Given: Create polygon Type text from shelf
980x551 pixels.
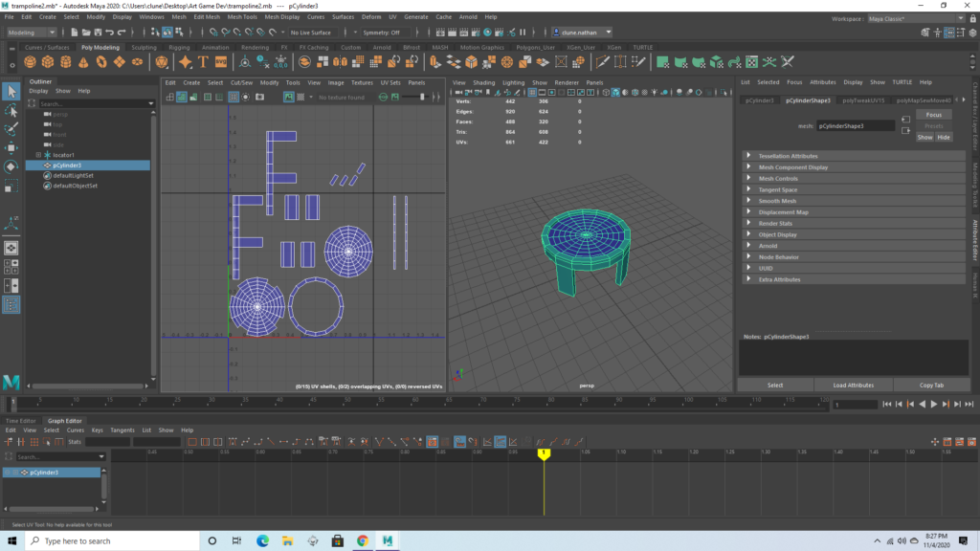Looking at the screenshot, I should 204,62.
